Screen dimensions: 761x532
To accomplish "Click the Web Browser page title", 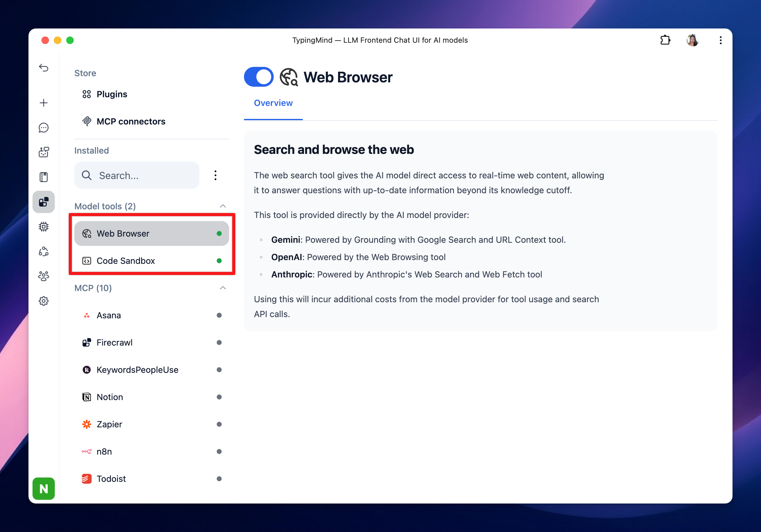I will 348,77.
